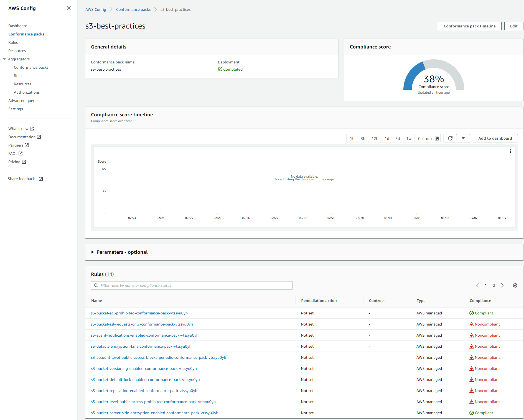This screenshot has height=420, width=524.
Task: Select the 1w time range
Action: pyautogui.click(x=409, y=138)
